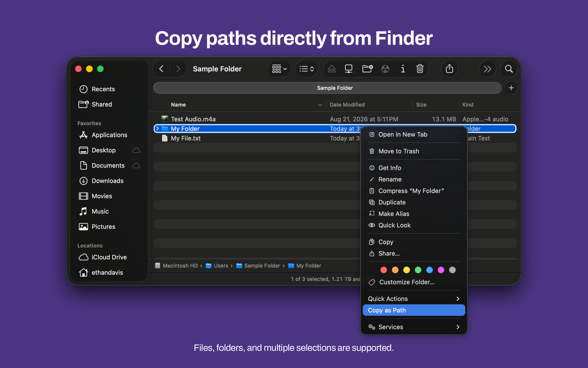Click the Burn disc toolbar icon
This screenshot has height=368, width=588.
(x=385, y=69)
